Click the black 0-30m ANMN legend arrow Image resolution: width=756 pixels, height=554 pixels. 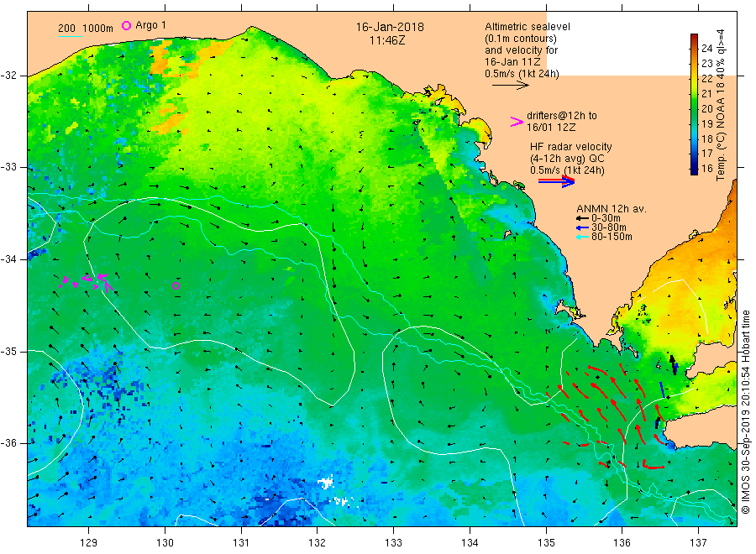[582, 218]
